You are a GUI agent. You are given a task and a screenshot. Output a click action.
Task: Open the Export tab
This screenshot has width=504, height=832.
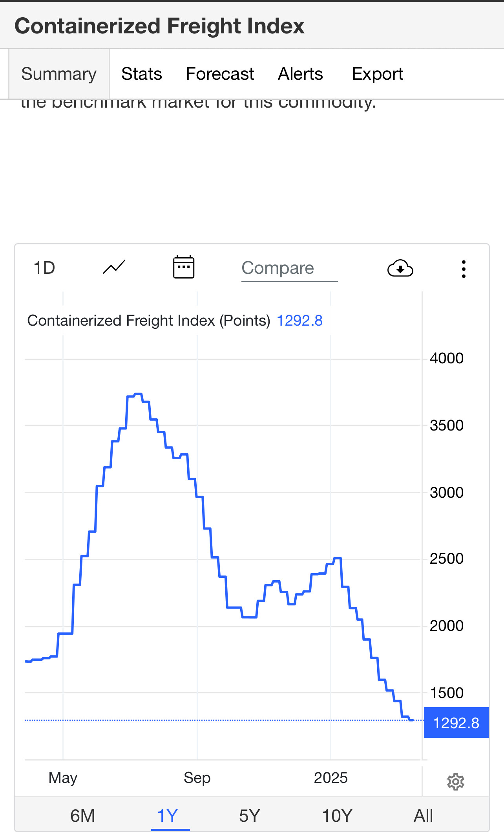click(x=377, y=74)
